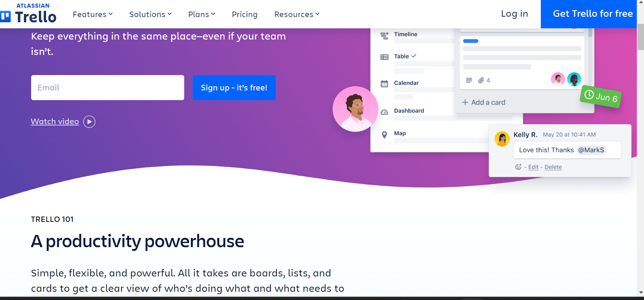Click the plus icon beside Add a card
Viewport: 644px width, 300px height.
(x=465, y=102)
